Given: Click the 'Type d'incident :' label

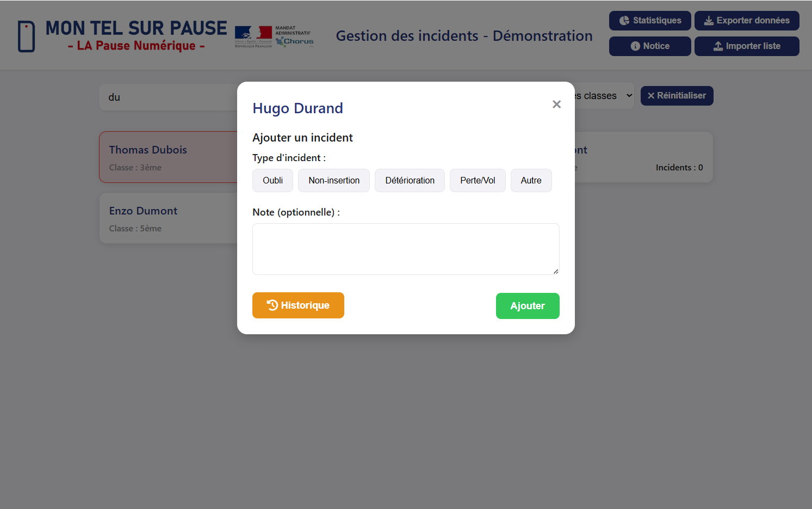Looking at the screenshot, I should (x=289, y=158).
